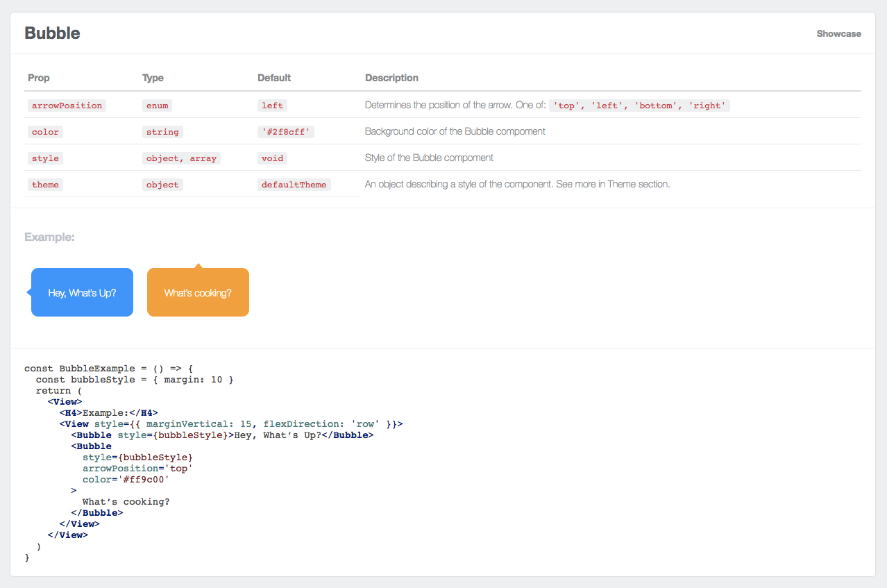Viewport: 887px width, 588px height.
Task: Click the '#2f8cff' default value tag
Action: click(x=286, y=132)
